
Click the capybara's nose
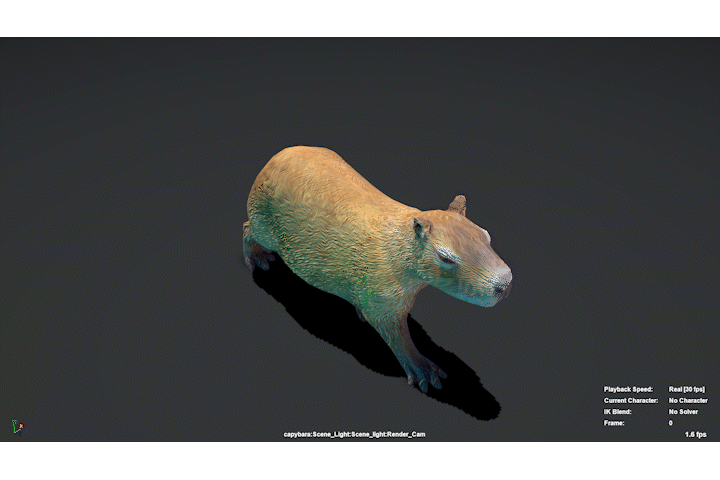coord(502,286)
